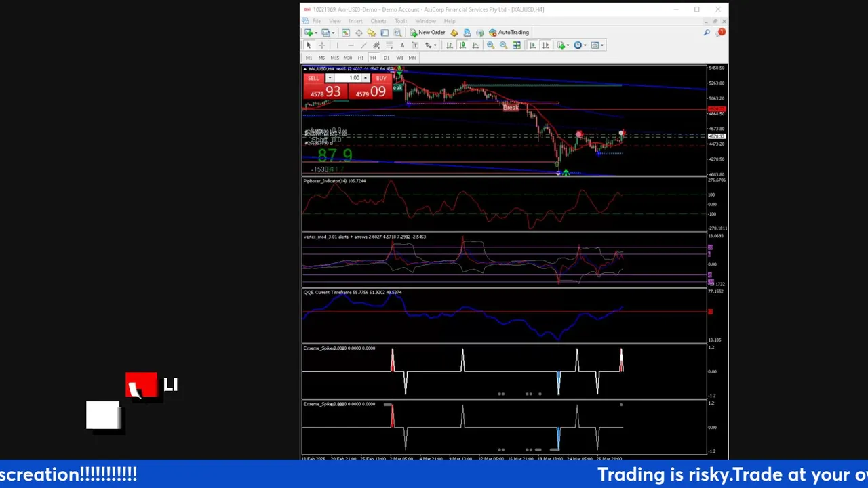The image size is (868, 488).
Task: Open the Window menu
Action: pos(426,21)
